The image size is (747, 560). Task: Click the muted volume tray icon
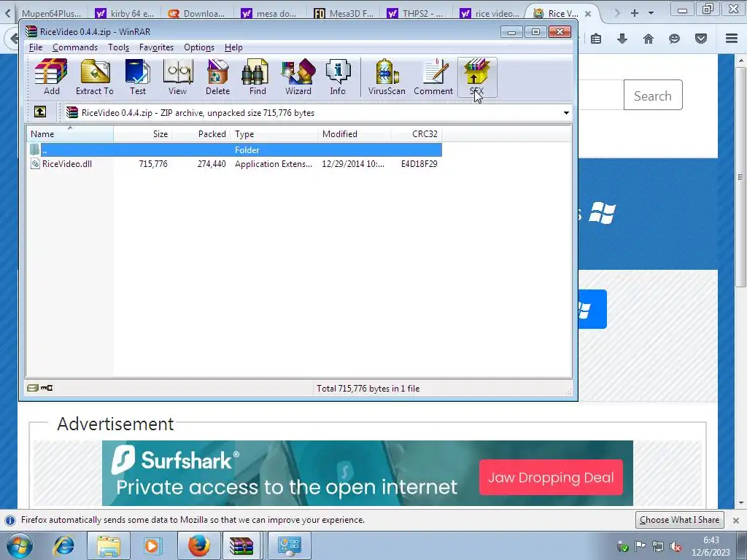tap(675, 546)
